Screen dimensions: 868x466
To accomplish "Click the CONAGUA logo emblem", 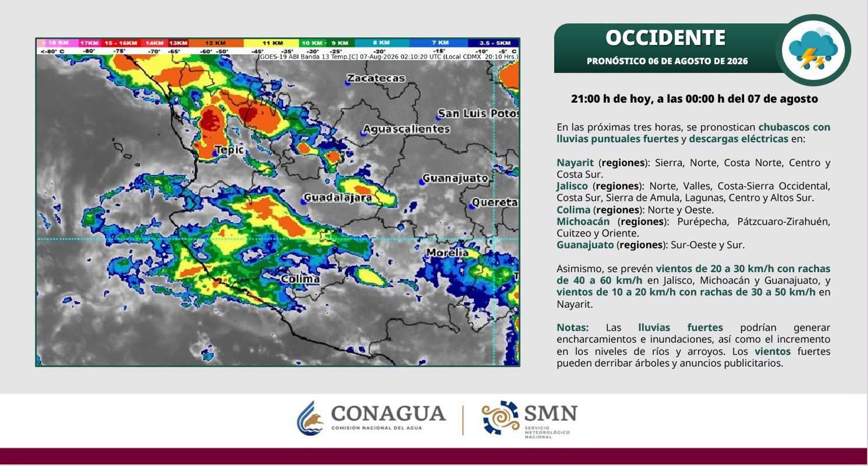I will point(310,418).
